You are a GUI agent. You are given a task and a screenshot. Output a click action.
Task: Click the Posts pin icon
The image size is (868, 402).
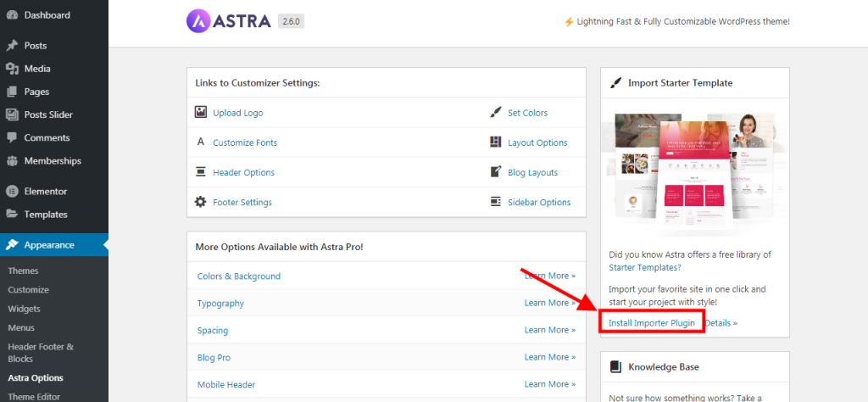coord(12,46)
